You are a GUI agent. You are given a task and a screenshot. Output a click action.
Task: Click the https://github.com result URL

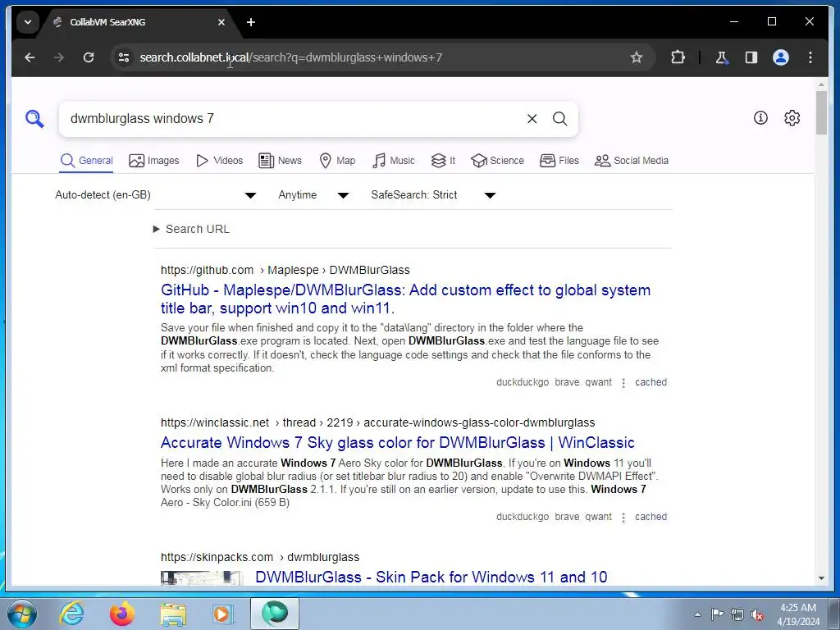(285, 270)
